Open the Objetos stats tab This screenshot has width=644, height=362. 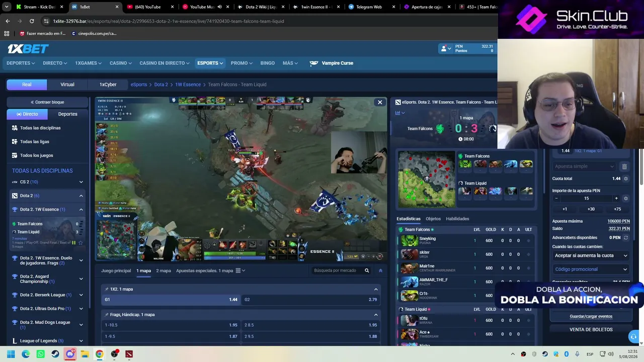tap(433, 219)
